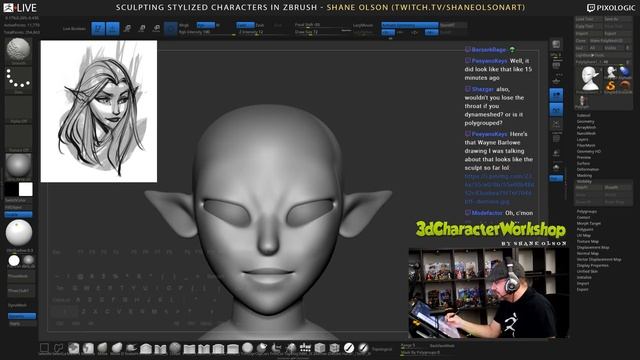Click the HidePt visibility button
640x360 pixels.
click(x=588, y=187)
